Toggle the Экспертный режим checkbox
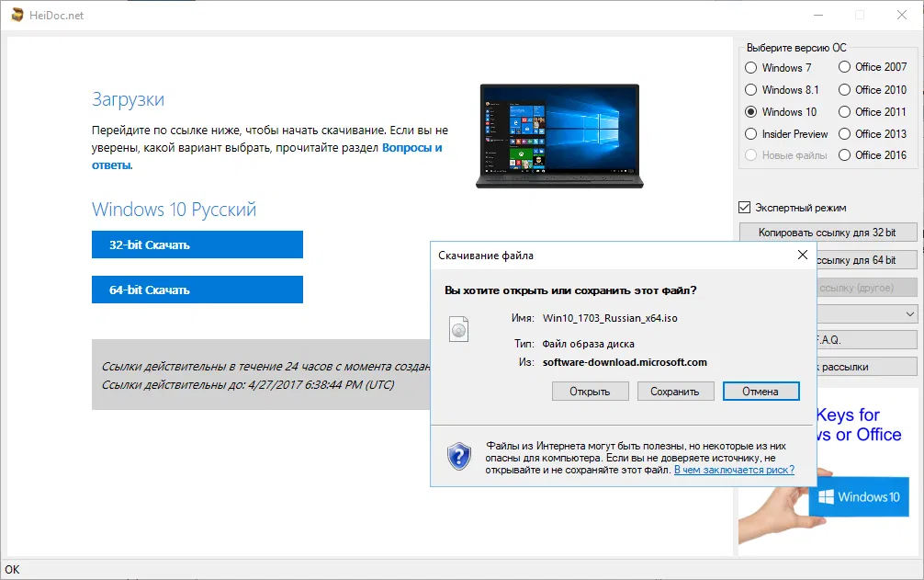The image size is (924, 580). click(743, 207)
